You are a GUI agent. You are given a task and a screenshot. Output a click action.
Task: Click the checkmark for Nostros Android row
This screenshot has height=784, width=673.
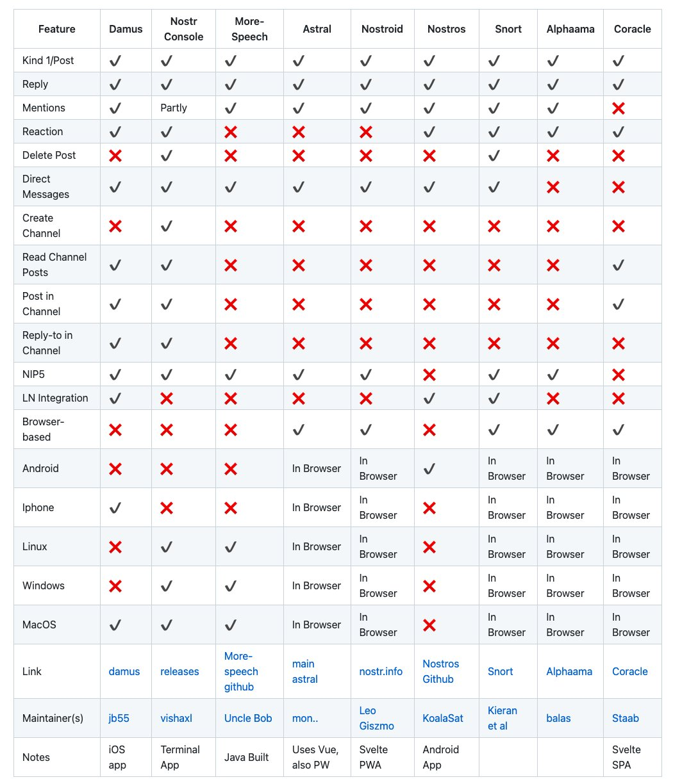pyautogui.click(x=429, y=469)
